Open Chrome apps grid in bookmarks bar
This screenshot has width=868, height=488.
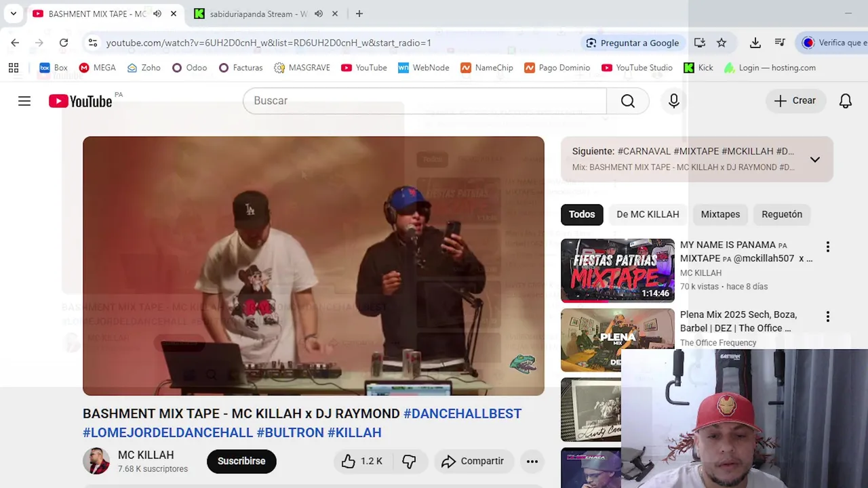click(x=14, y=68)
